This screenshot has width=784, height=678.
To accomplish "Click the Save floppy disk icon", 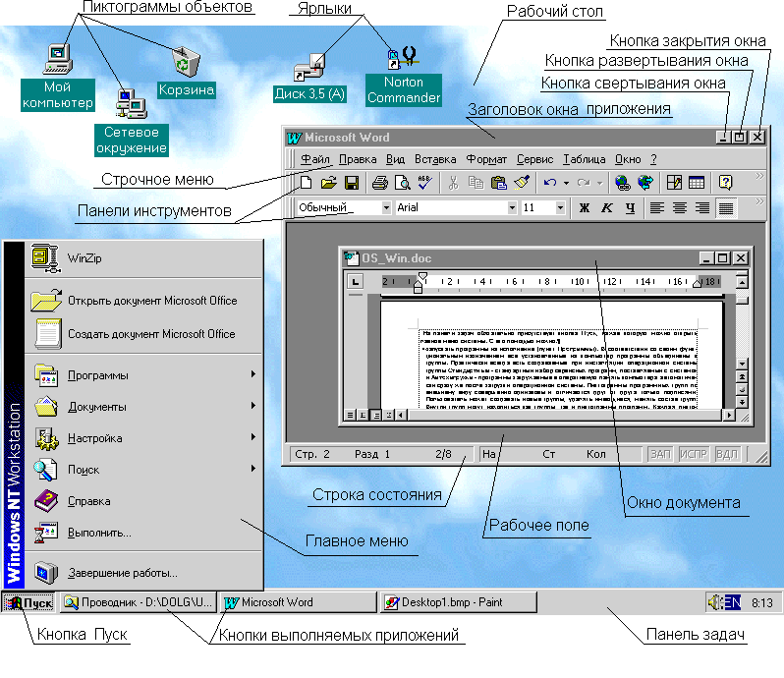I will click(x=352, y=183).
